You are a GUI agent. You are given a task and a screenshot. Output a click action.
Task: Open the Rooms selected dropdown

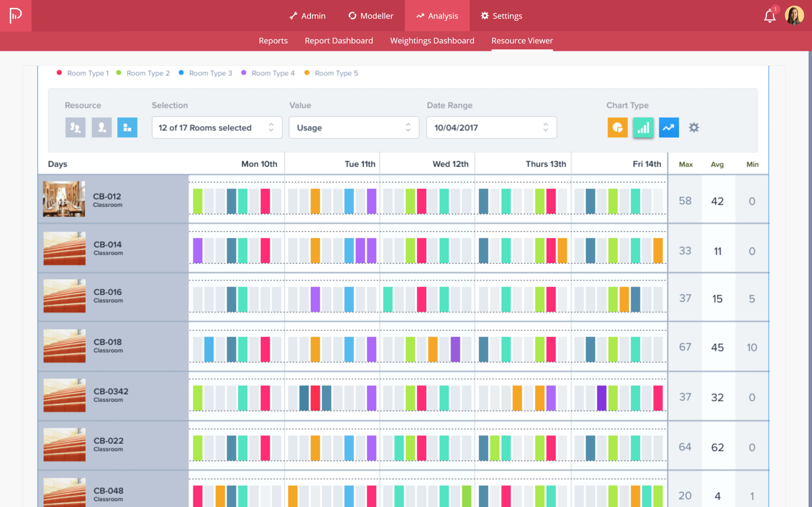[217, 127]
